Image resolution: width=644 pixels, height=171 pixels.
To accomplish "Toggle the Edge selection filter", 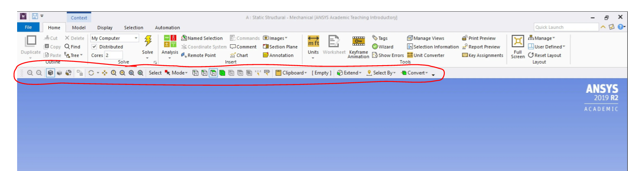I will tap(204, 73).
